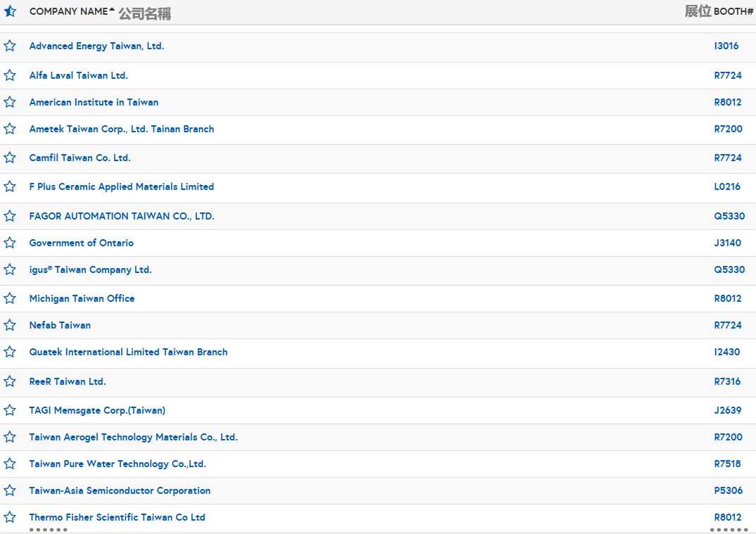The width and height of the screenshot is (756, 534).
Task: Go to igus booth Q5330
Action: pos(729,269)
